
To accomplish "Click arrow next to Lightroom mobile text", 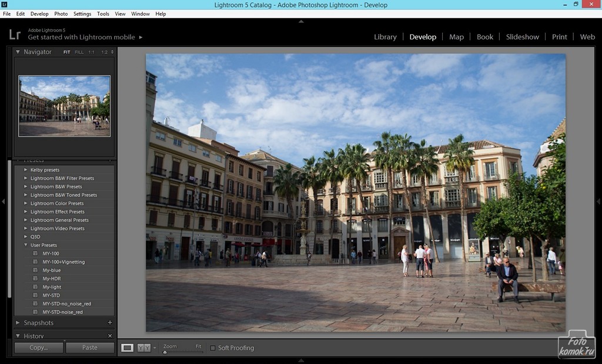I will pyautogui.click(x=141, y=37).
